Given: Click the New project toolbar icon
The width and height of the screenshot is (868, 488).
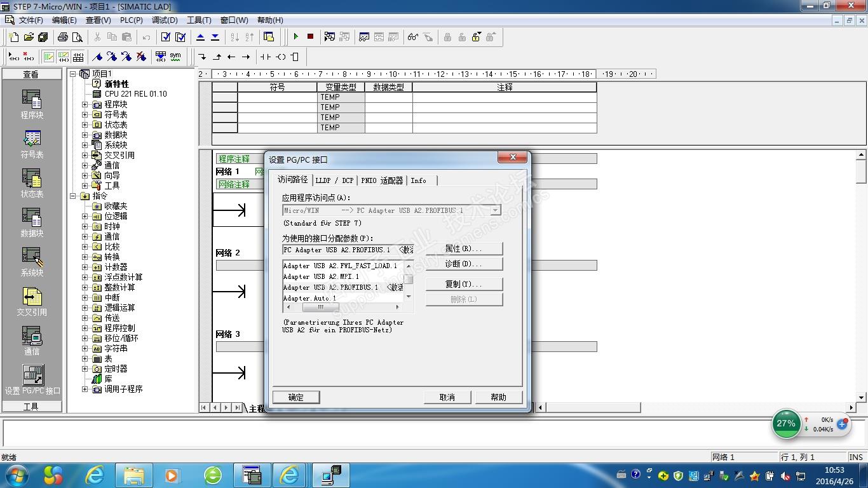Looking at the screenshot, I should tap(14, 37).
